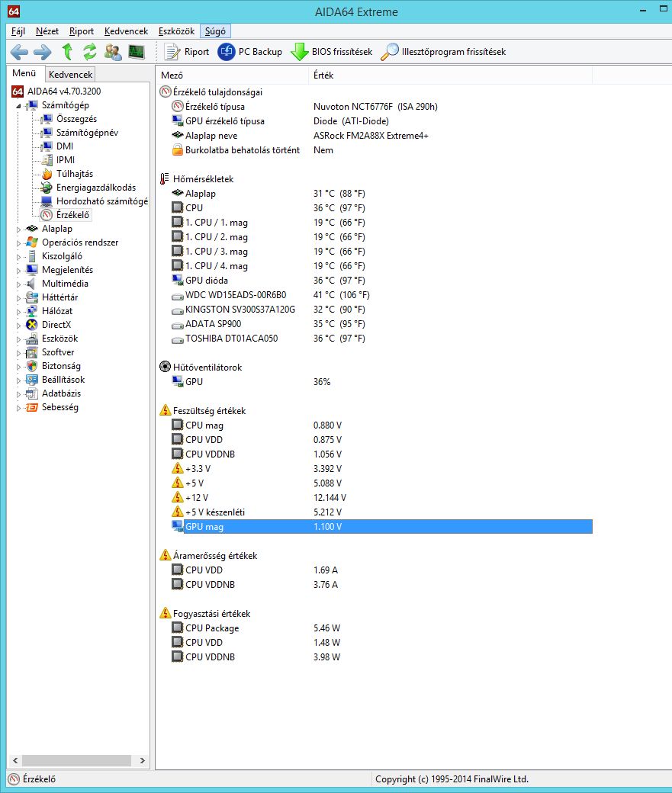Click the sidebar horizontal scrollbar right arrow
The width and height of the screenshot is (672, 793).
click(x=142, y=760)
